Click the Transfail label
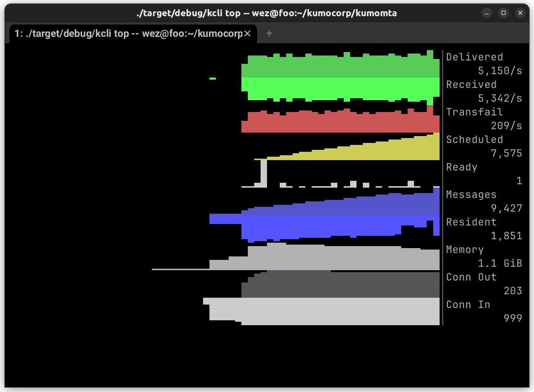Viewport: 534px width, 392px height. tap(475, 112)
